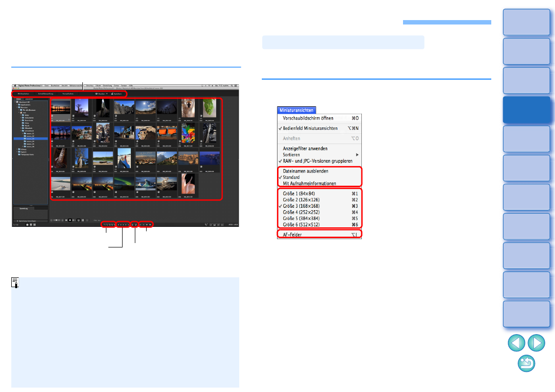Select the green chameleon thumbnail
The width and height of the screenshot is (555, 392).
coord(209,108)
